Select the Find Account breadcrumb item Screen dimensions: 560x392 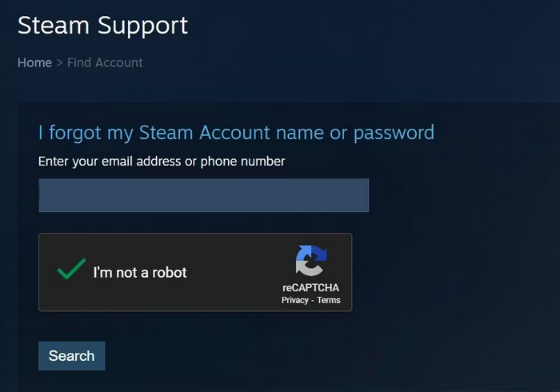(x=105, y=63)
